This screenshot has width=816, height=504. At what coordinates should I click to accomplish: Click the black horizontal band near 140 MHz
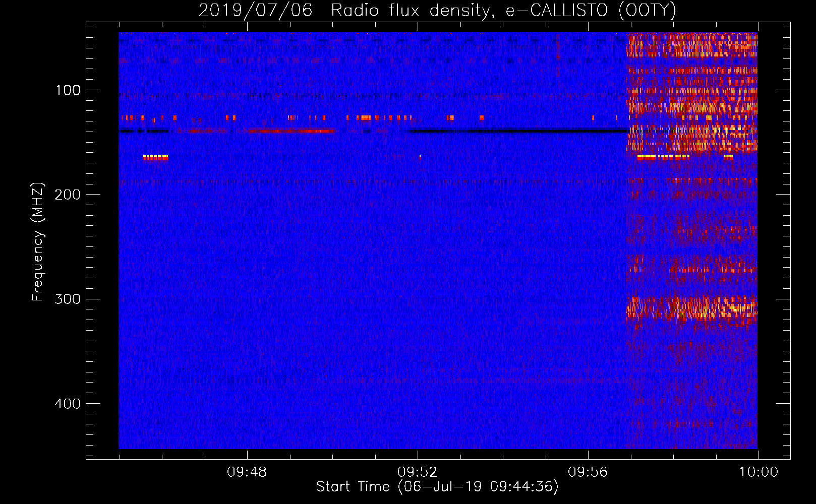pyautogui.click(x=518, y=131)
